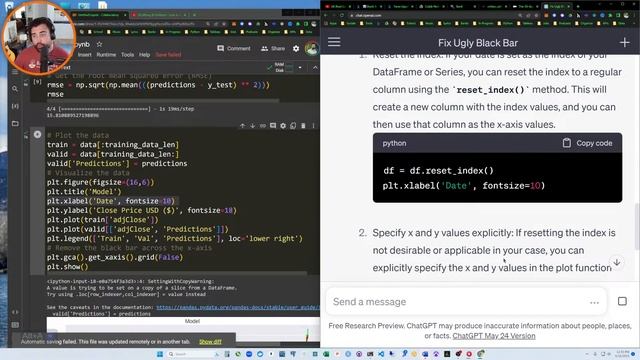The width and height of the screenshot is (640, 360).
Task: Open the Runtime menu in Colab
Action: point(106,55)
